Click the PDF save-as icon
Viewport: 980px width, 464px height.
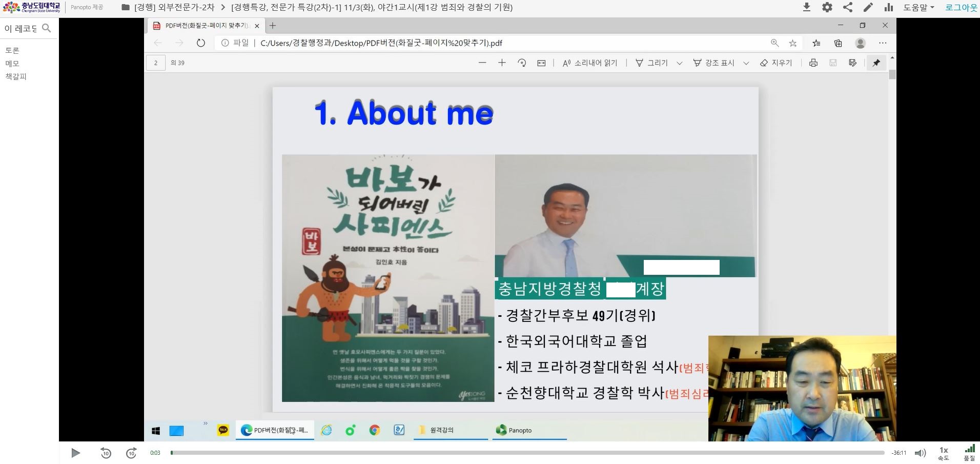pos(853,63)
